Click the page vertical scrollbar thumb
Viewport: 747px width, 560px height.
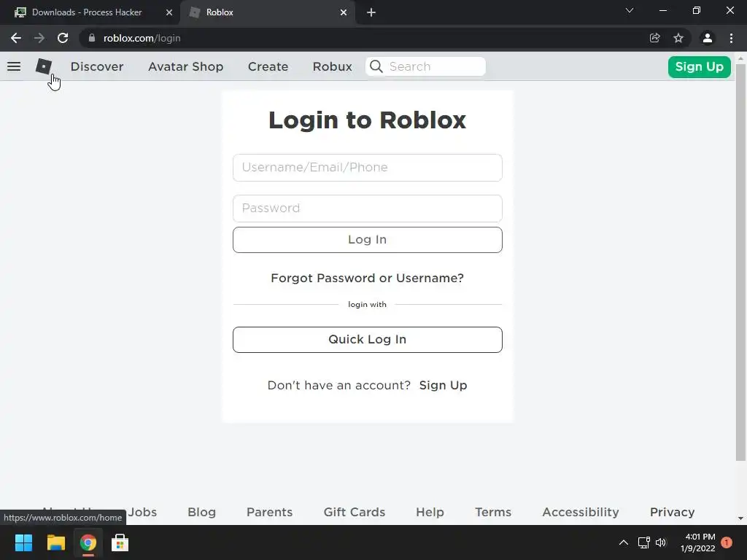[x=740, y=262]
